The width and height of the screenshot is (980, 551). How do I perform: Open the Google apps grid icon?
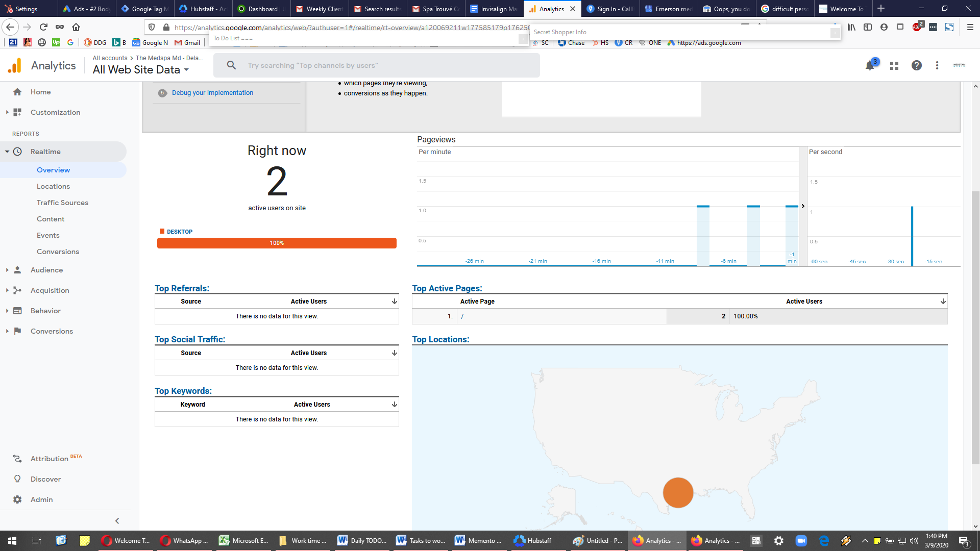pyautogui.click(x=894, y=66)
